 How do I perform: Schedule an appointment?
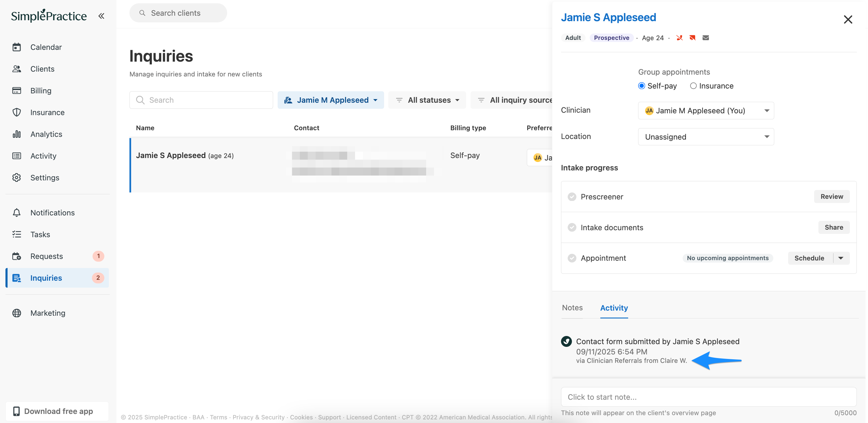coord(809,258)
